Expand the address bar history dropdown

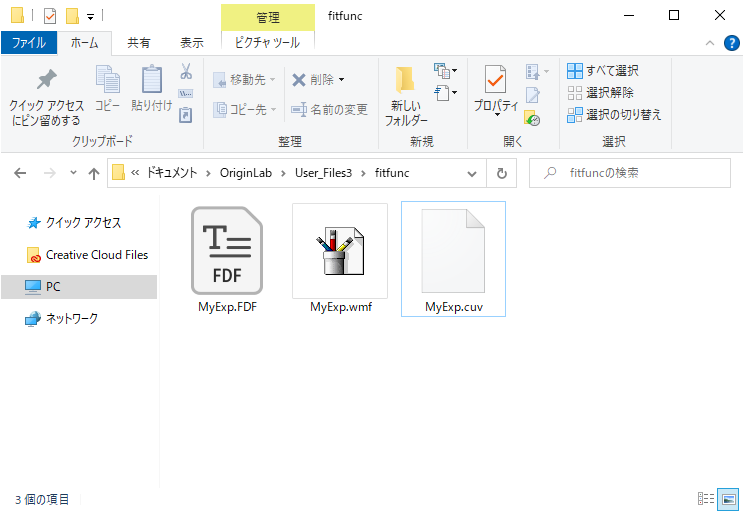point(472,174)
